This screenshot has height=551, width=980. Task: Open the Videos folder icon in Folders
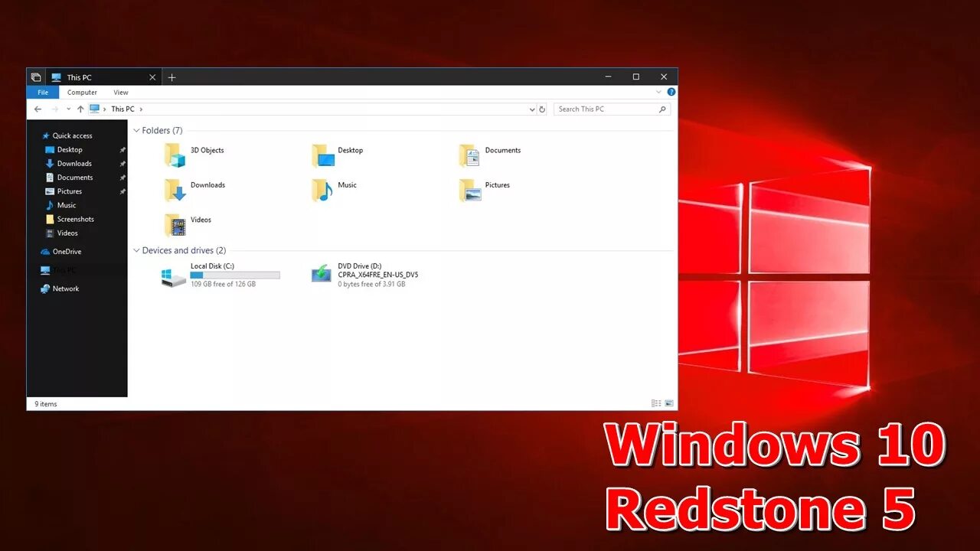click(x=175, y=225)
